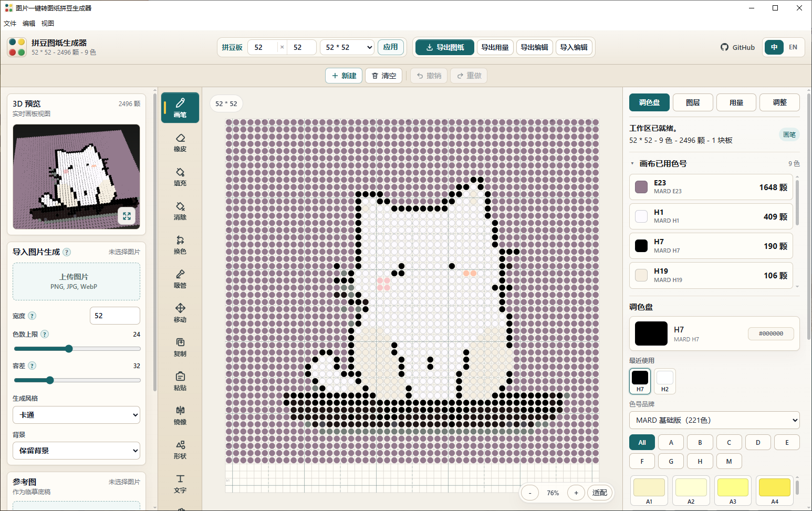Open the 背景 dropdown showing 保留背景

coord(76,451)
